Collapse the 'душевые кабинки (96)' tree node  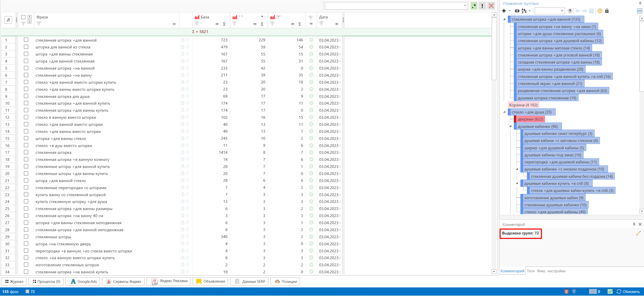[510, 126]
